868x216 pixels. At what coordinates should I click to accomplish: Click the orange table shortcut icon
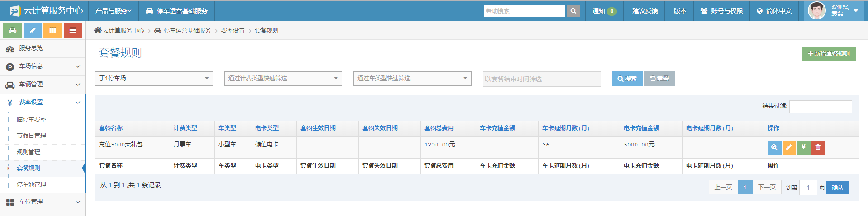[52, 30]
